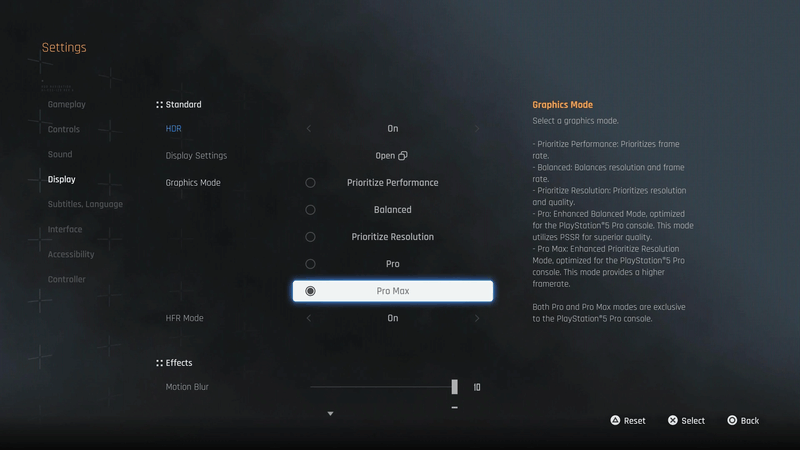800x450 pixels.
Task: Go to the Interface settings category
Action: (x=65, y=229)
